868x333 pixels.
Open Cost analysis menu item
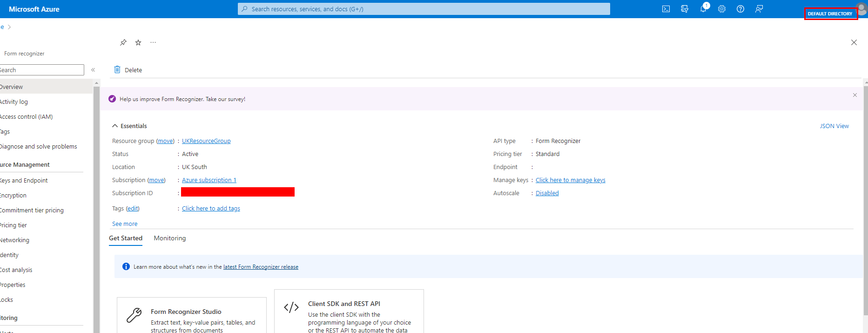tap(47, 270)
